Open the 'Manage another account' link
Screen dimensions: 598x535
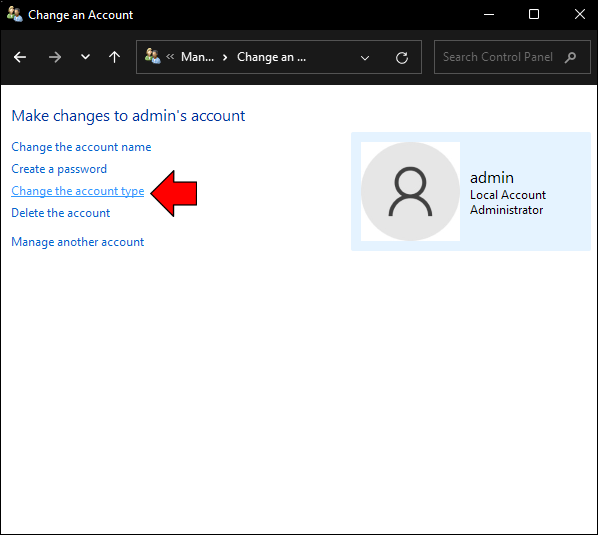[78, 242]
